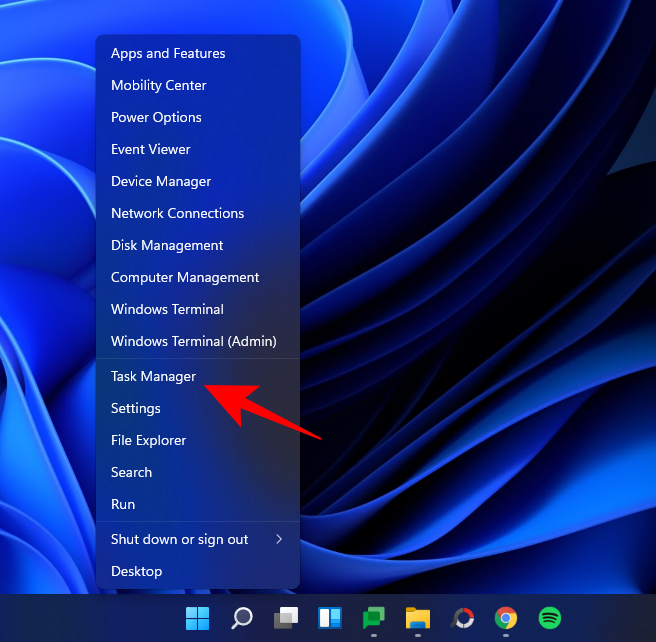
Task: Choose Power Options from the menu
Action: 156,117
